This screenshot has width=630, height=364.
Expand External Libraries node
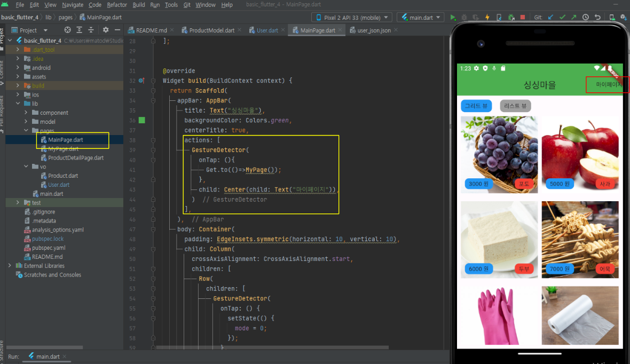coord(10,266)
